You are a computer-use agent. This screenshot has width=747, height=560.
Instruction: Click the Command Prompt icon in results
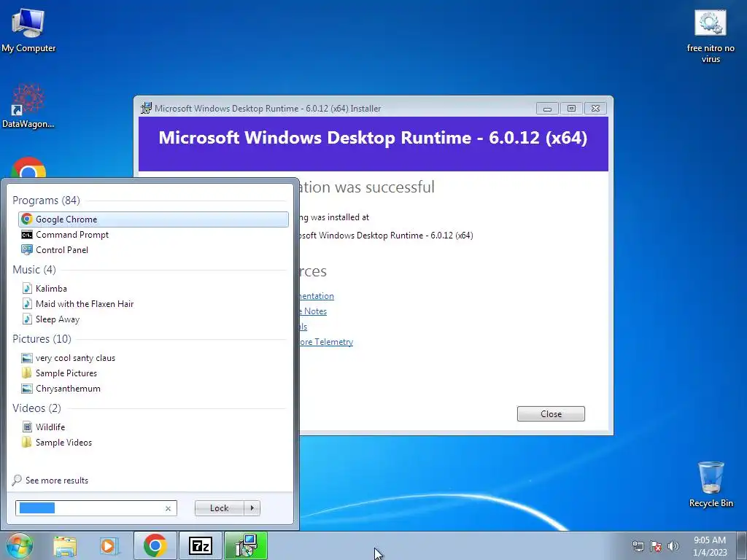click(27, 235)
